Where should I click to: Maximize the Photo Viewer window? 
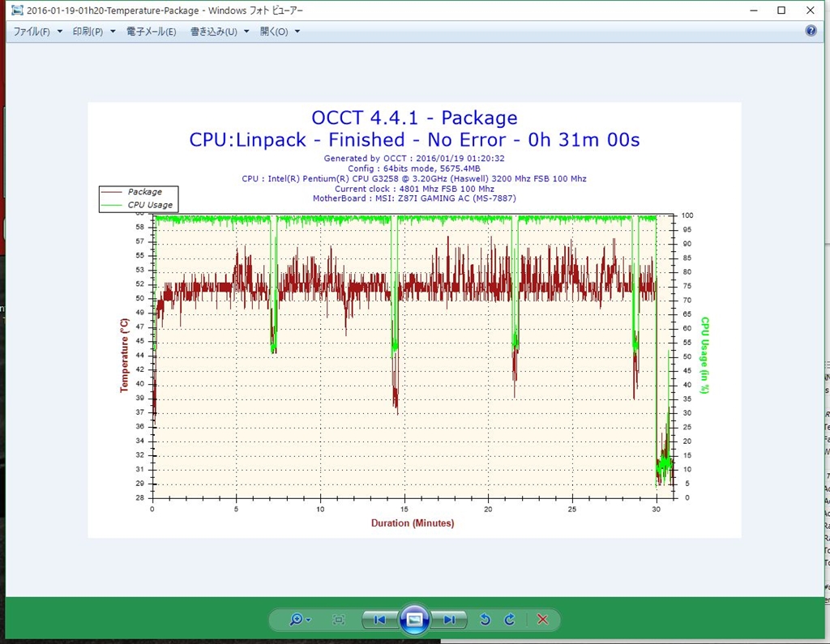point(781,10)
